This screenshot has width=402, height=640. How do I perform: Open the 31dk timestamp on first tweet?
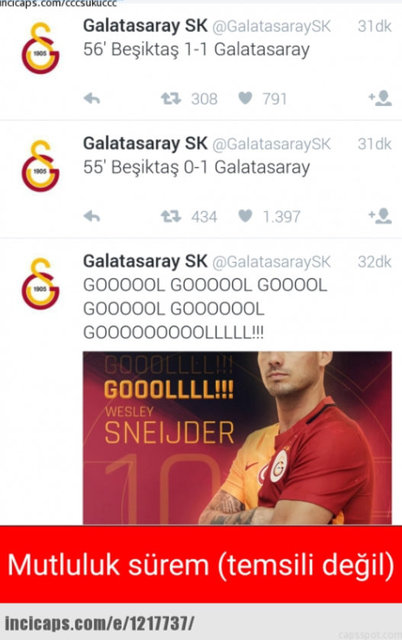(x=374, y=26)
